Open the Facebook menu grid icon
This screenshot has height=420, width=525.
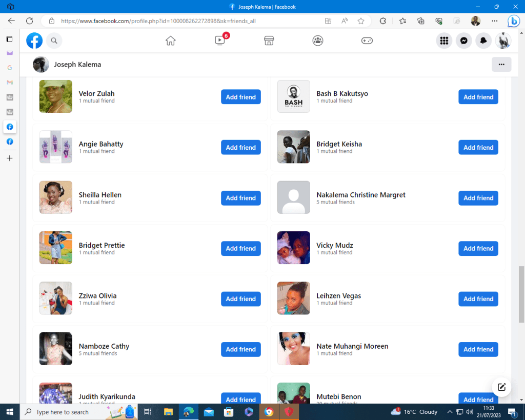[444, 41]
